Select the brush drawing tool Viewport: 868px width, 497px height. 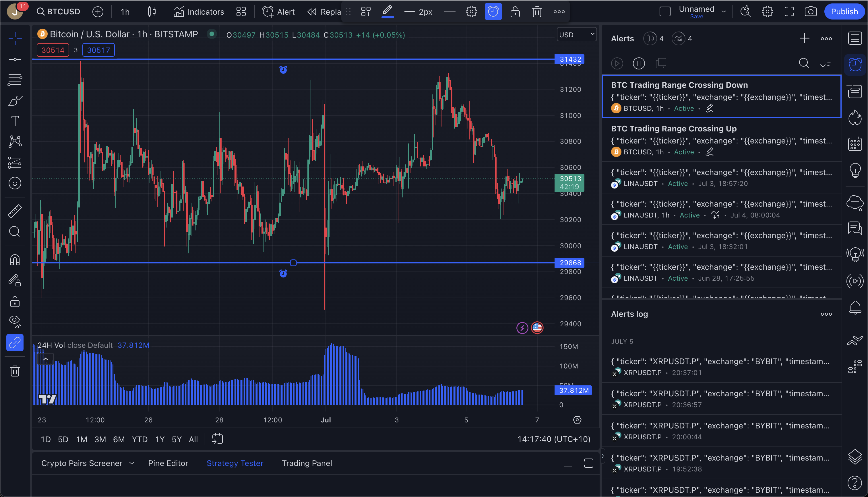(15, 100)
